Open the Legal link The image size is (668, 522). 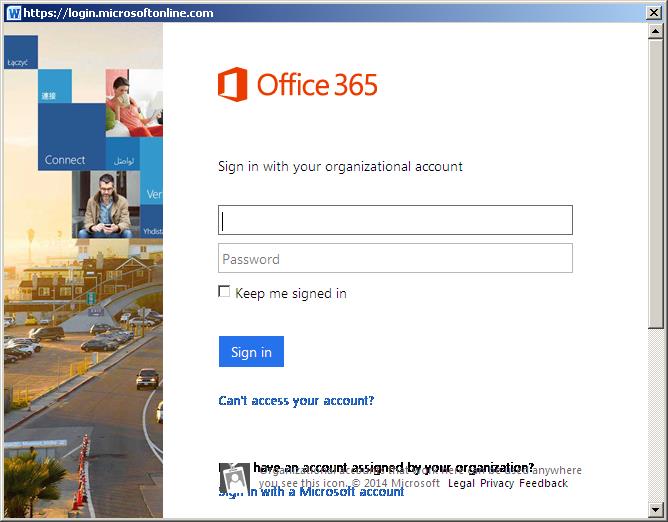point(461,483)
